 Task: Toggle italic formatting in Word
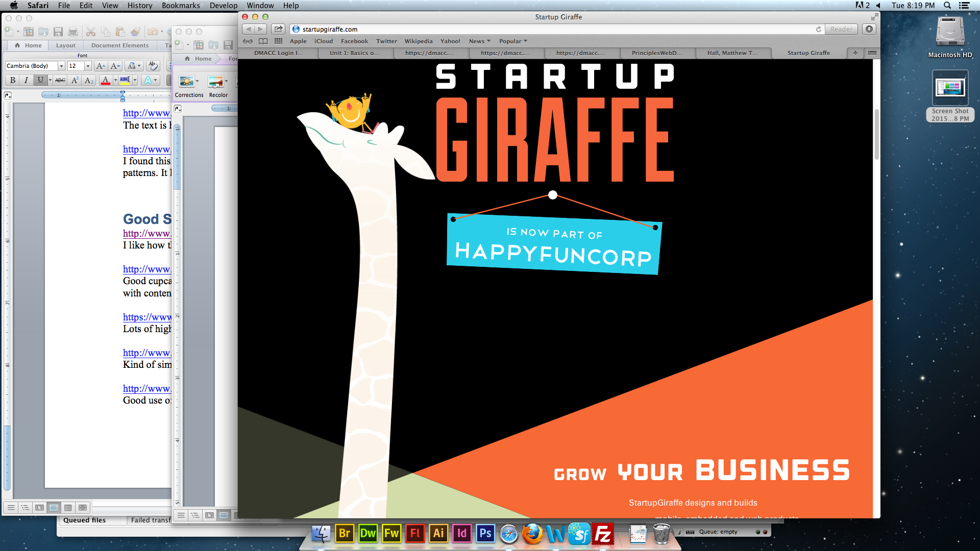pyautogui.click(x=26, y=80)
